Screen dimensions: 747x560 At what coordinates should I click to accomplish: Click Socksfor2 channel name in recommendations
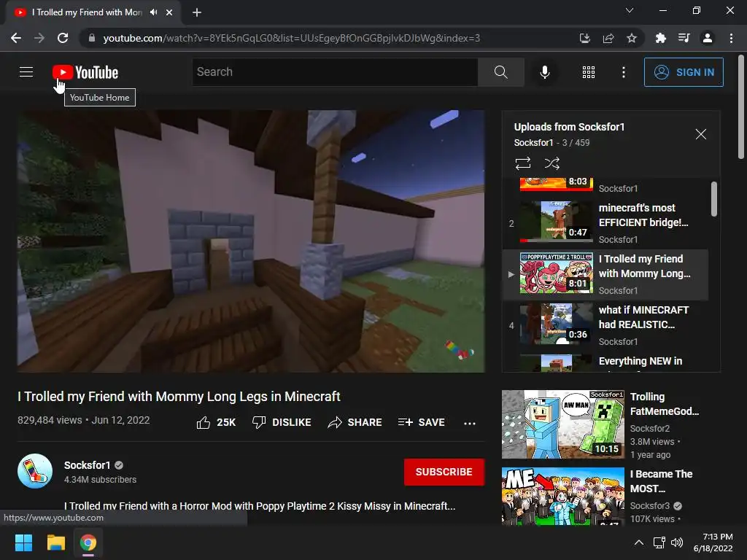pos(650,429)
